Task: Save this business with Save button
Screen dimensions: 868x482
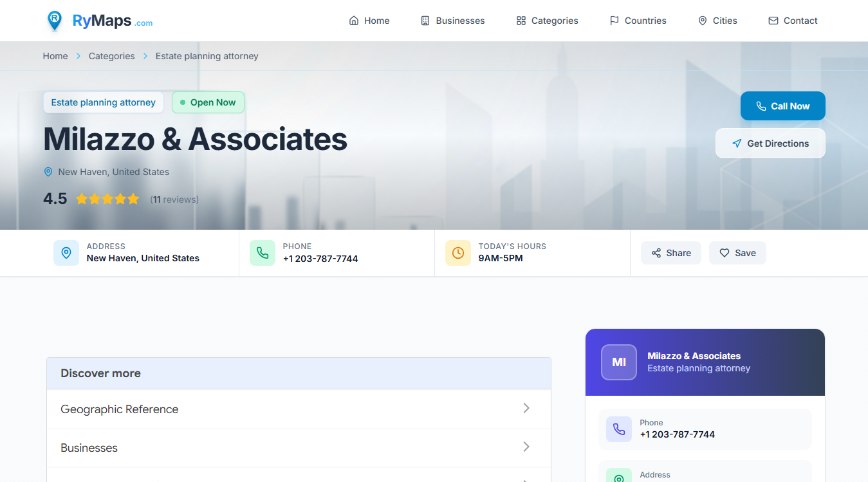Action: click(x=737, y=253)
